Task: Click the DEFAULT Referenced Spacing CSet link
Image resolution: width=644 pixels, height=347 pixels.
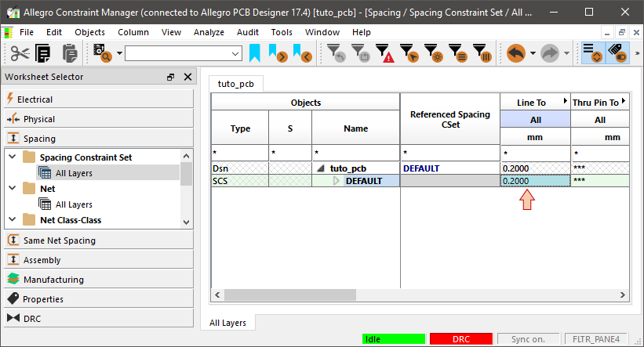Action: (x=421, y=168)
